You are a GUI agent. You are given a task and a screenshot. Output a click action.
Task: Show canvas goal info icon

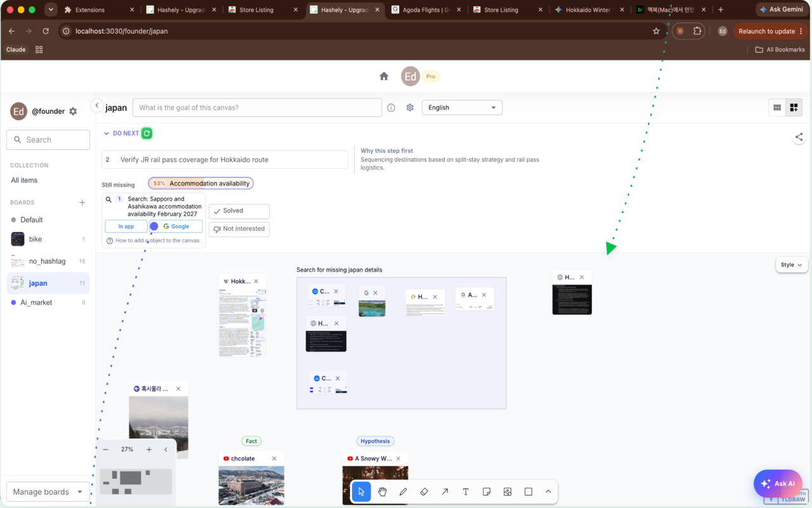click(x=391, y=107)
